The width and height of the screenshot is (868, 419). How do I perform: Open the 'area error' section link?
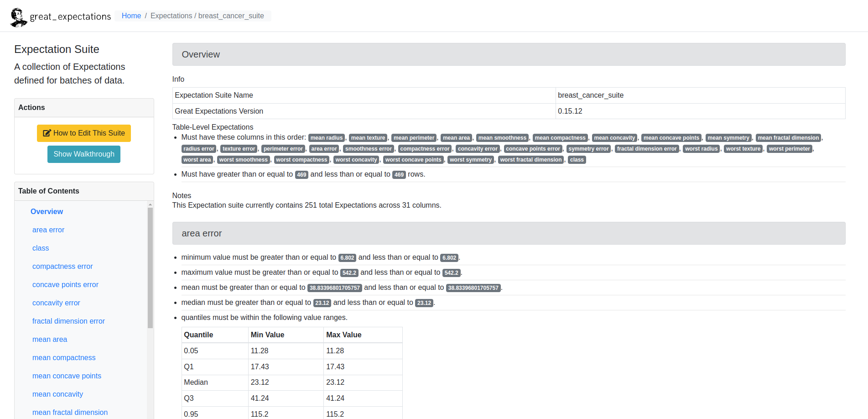(x=48, y=230)
